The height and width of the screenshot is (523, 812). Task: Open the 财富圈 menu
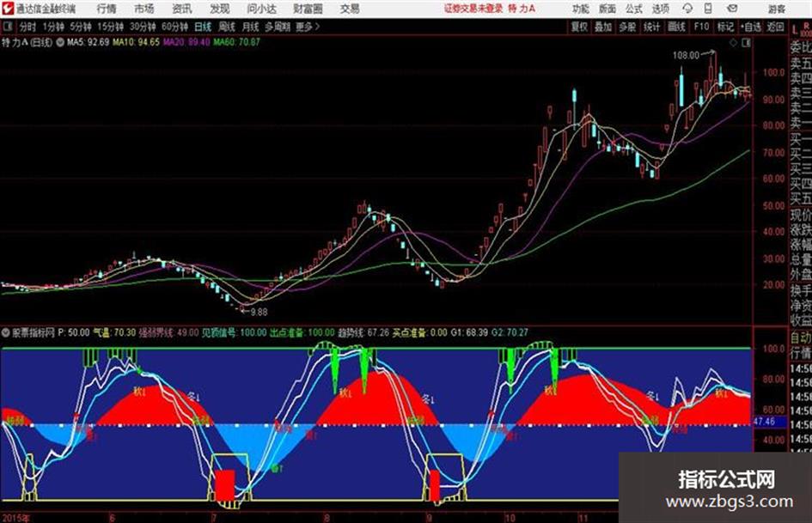308,9
